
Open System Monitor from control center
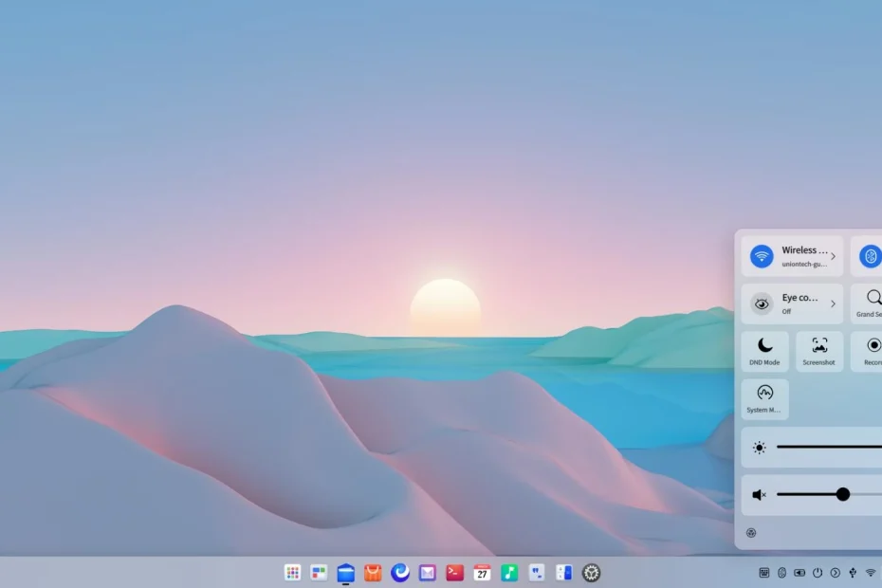[764, 398]
